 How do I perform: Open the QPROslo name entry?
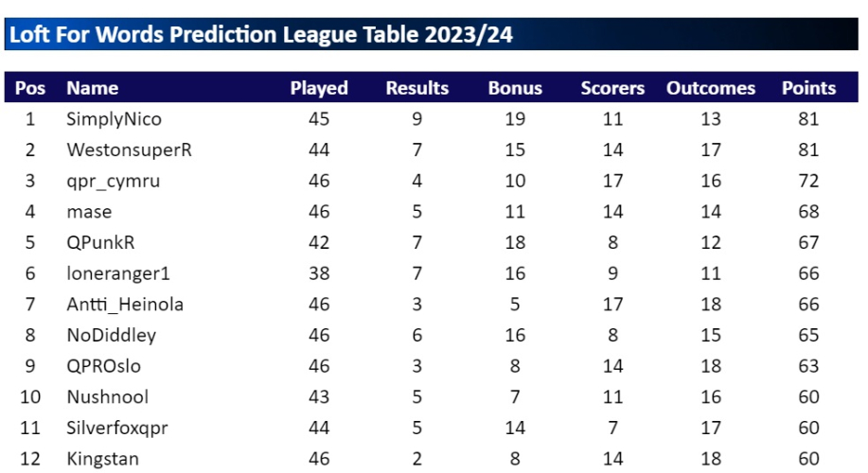[103, 366]
